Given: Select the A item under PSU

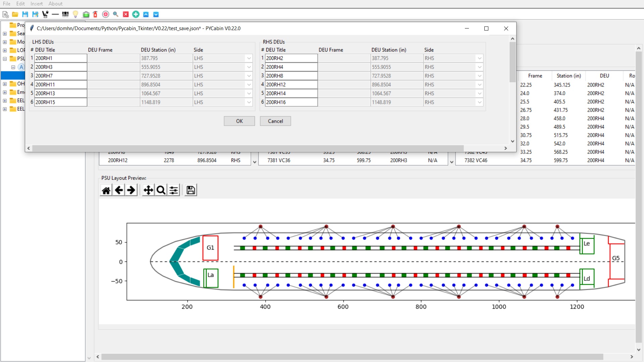Looking at the screenshot, I should click(21, 67).
